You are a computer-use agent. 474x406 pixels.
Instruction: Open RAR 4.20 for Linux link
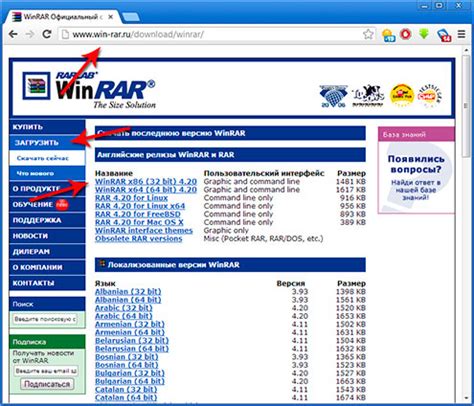point(131,198)
